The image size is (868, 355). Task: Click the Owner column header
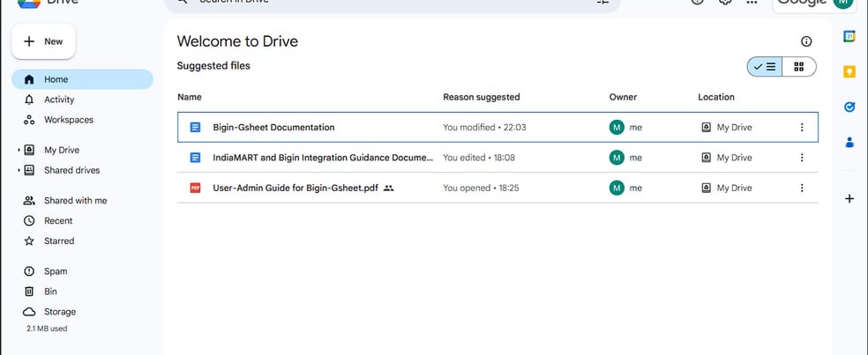tap(623, 97)
